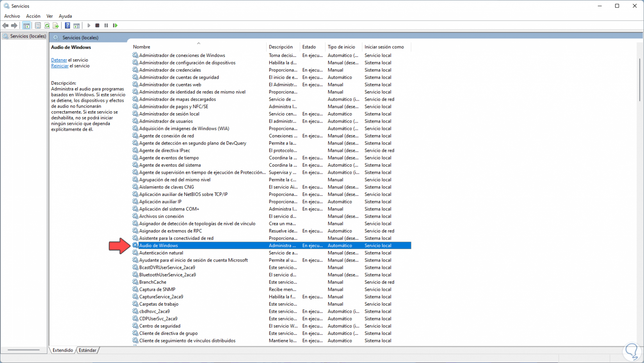Select Aplicación del sistema COM+

169,209
